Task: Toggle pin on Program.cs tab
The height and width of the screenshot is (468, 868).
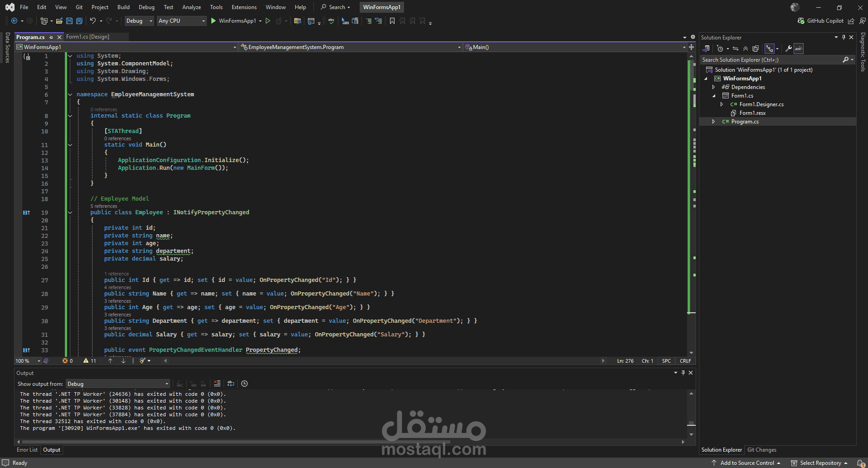Action: pos(51,37)
